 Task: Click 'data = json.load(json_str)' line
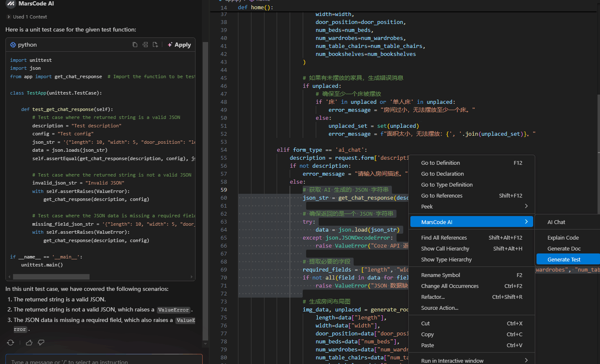[358, 229]
